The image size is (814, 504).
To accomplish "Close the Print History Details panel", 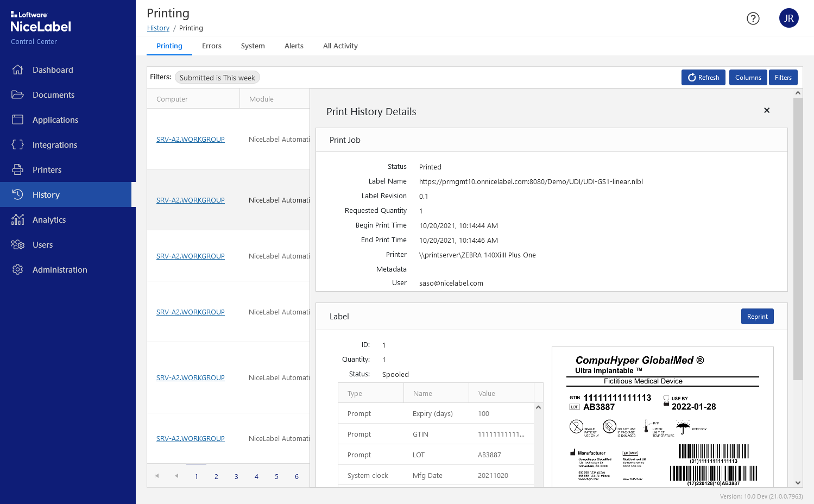I will tap(767, 110).
